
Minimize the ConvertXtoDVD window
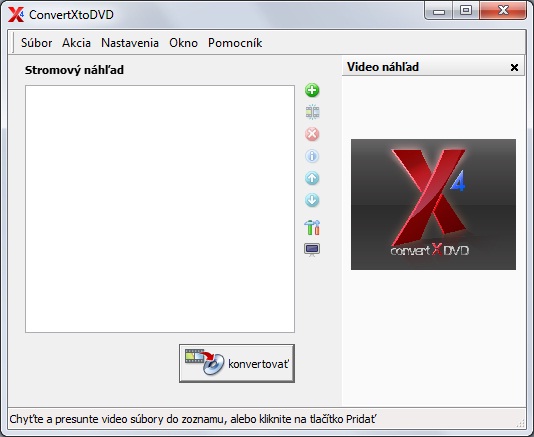pyautogui.click(x=439, y=11)
